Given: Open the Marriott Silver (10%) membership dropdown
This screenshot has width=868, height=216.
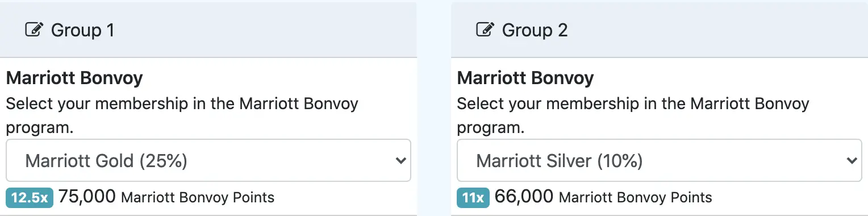Looking at the screenshot, I should tap(659, 161).
